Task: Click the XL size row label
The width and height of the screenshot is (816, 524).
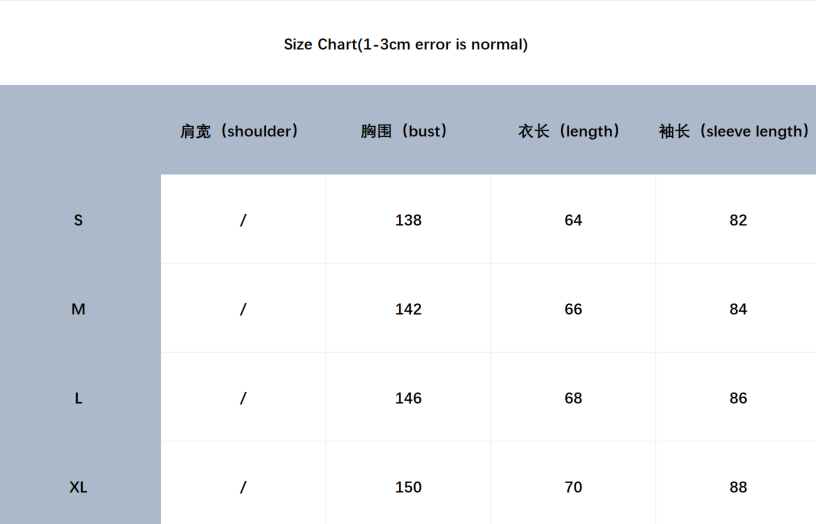Action: point(79,487)
